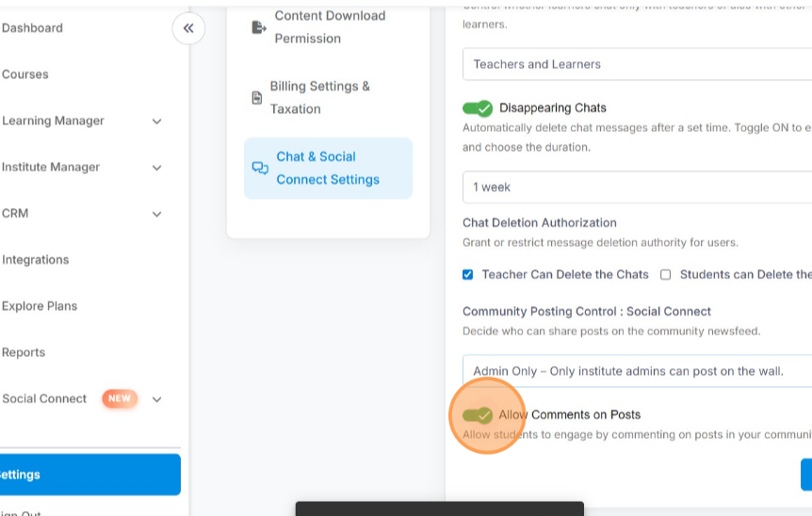Click the NEW badge beside Social Connect
The height and width of the screenshot is (516, 812).
[120, 398]
